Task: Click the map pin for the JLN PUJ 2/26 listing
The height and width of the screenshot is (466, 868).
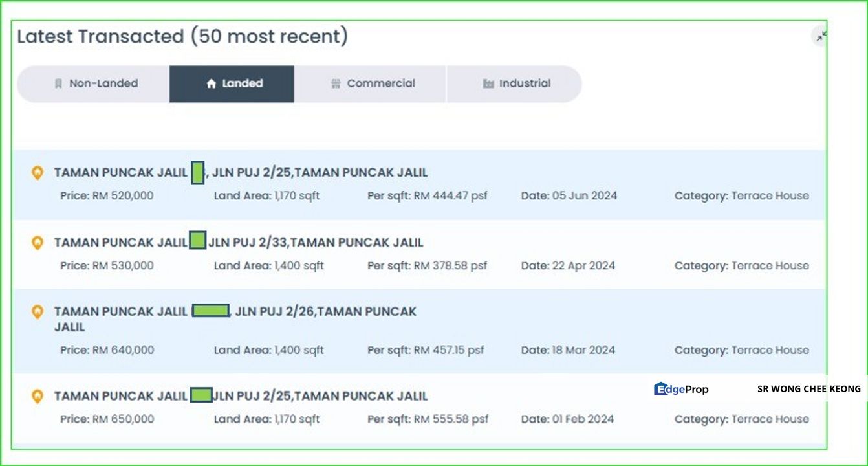Action: [38, 312]
